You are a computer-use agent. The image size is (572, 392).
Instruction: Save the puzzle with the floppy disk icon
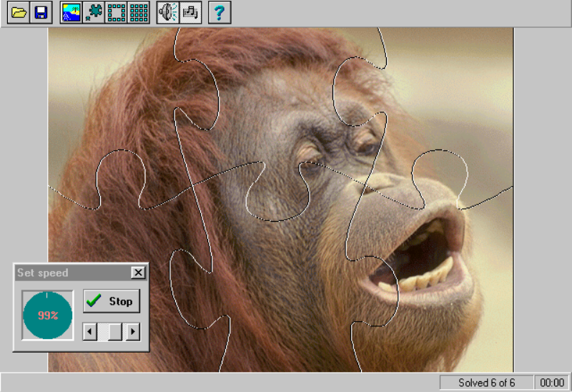click(41, 12)
